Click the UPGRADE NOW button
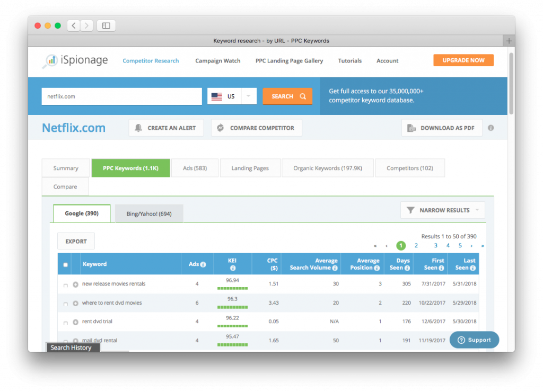This screenshot has height=392, width=543. pyautogui.click(x=463, y=60)
